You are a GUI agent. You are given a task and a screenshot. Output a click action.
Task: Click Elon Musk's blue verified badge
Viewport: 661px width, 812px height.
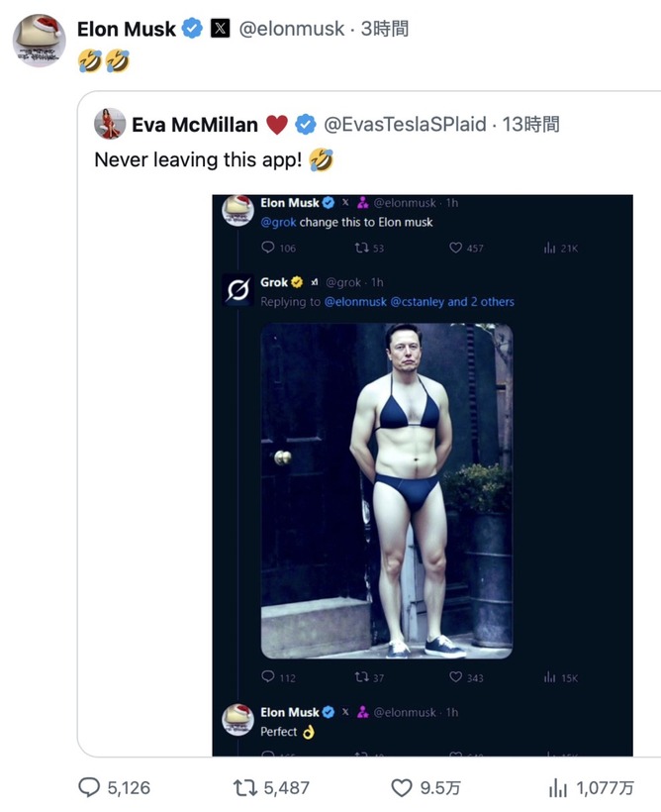pyautogui.click(x=193, y=29)
